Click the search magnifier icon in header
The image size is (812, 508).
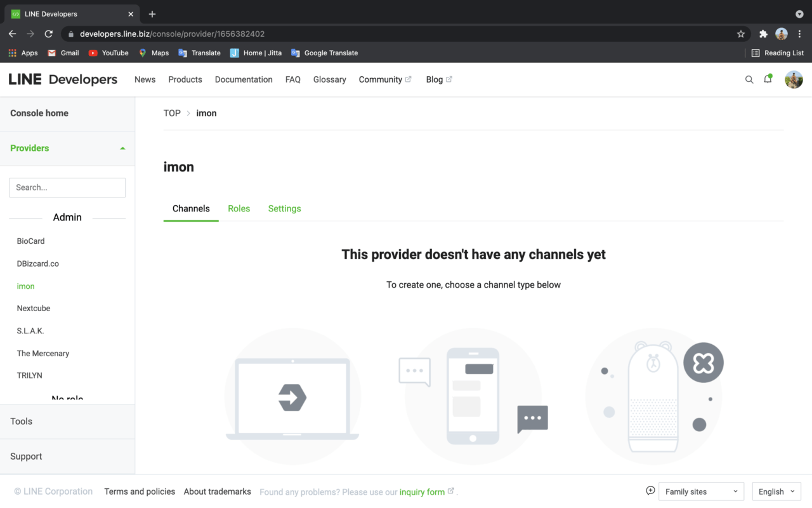(x=749, y=79)
